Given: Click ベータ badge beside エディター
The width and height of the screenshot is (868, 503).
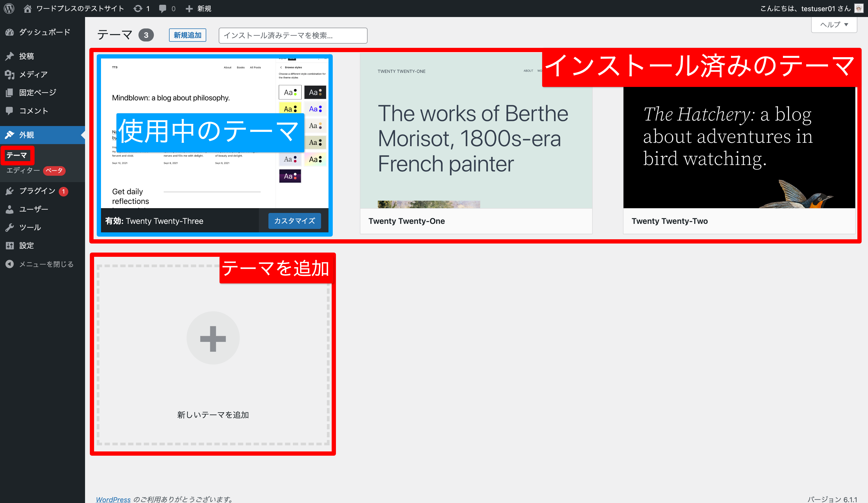Looking at the screenshot, I should pyautogui.click(x=54, y=170).
